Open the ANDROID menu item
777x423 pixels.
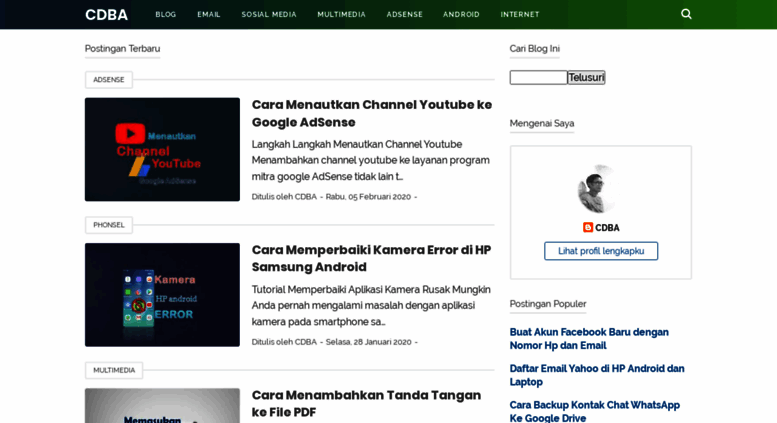(461, 14)
